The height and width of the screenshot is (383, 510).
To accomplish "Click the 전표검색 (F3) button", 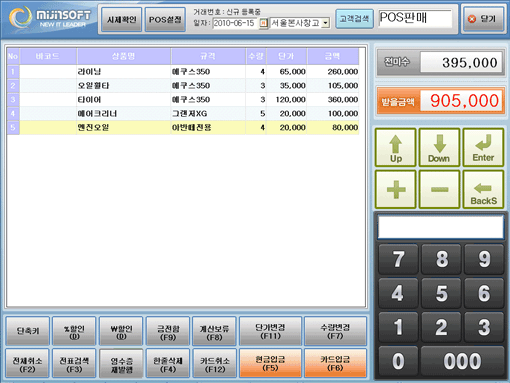I will pos(74,363).
